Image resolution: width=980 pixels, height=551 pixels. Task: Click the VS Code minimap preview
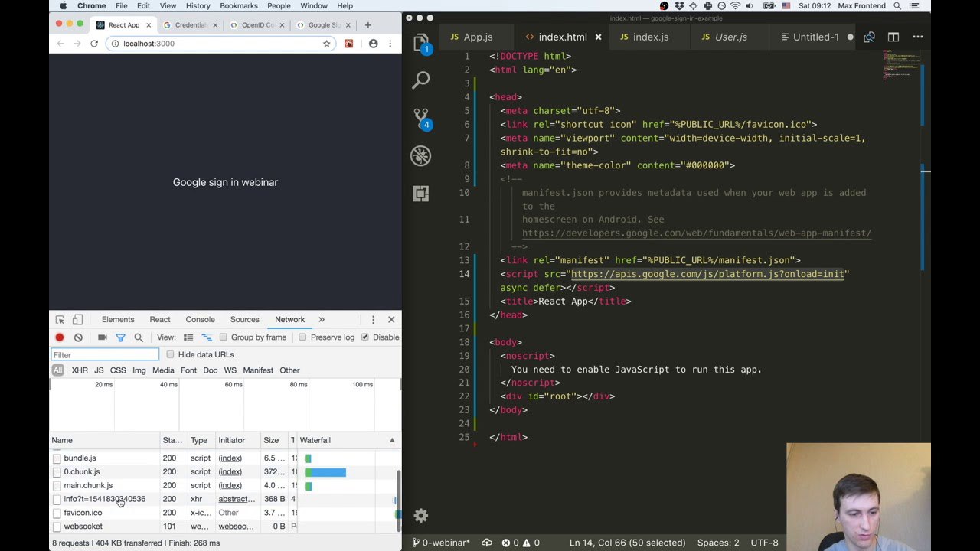tap(900, 66)
